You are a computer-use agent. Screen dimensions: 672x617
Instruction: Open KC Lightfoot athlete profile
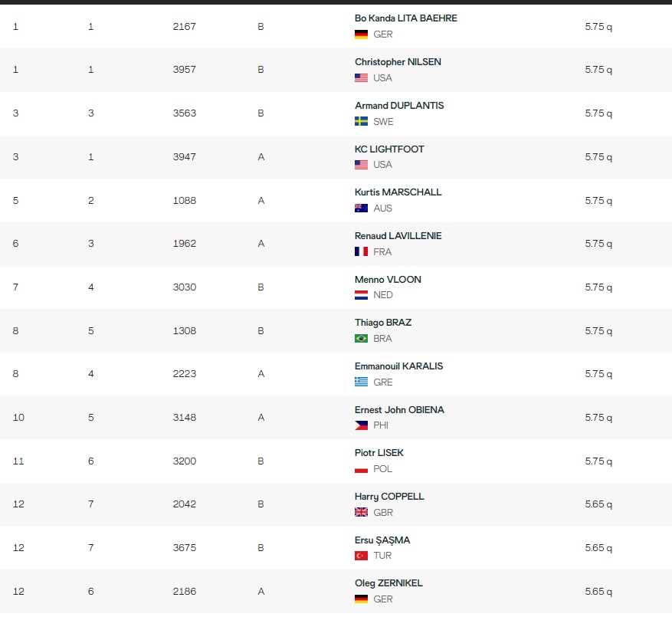(x=389, y=149)
